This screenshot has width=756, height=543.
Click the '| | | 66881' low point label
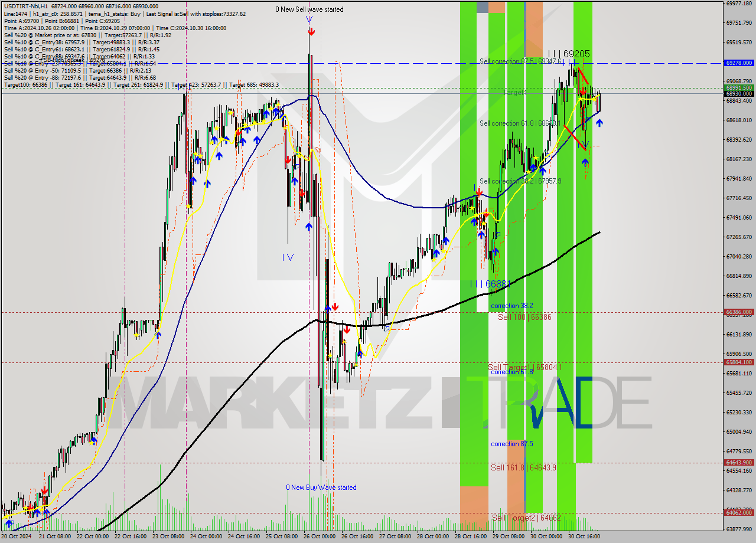point(490,284)
